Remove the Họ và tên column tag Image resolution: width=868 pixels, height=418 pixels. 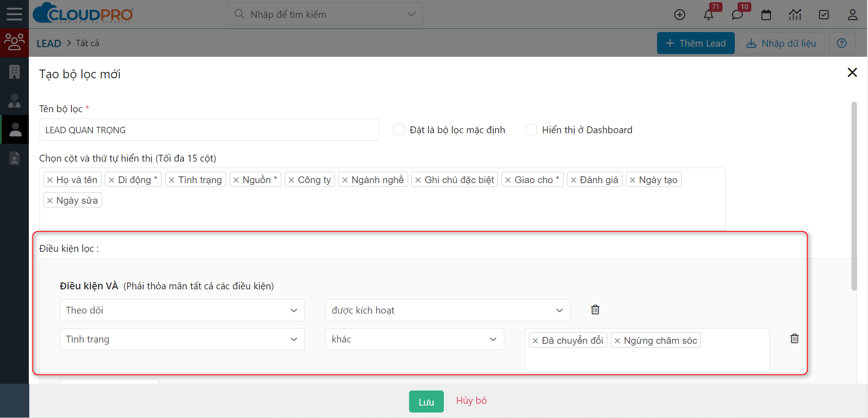pyautogui.click(x=50, y=180)
